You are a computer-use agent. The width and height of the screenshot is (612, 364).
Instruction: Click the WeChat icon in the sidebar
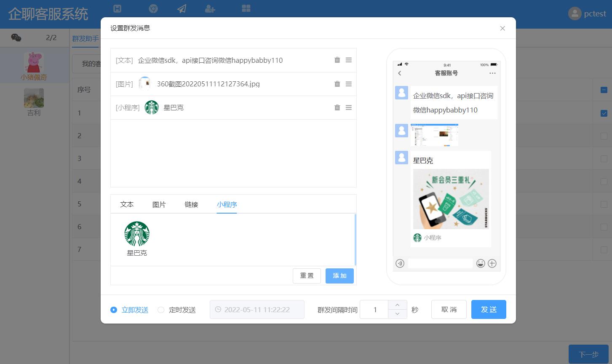coord(16,37)
